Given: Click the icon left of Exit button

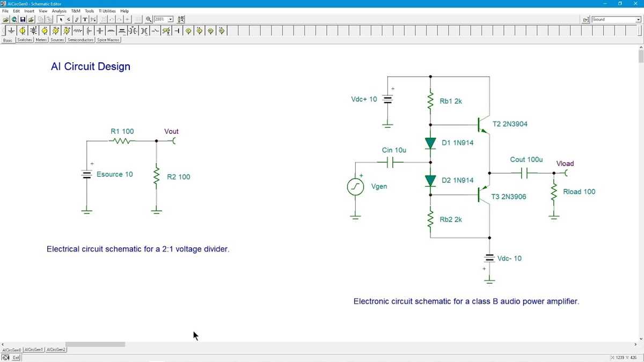Looking at the screenshot, I should [x=6, y=357].
